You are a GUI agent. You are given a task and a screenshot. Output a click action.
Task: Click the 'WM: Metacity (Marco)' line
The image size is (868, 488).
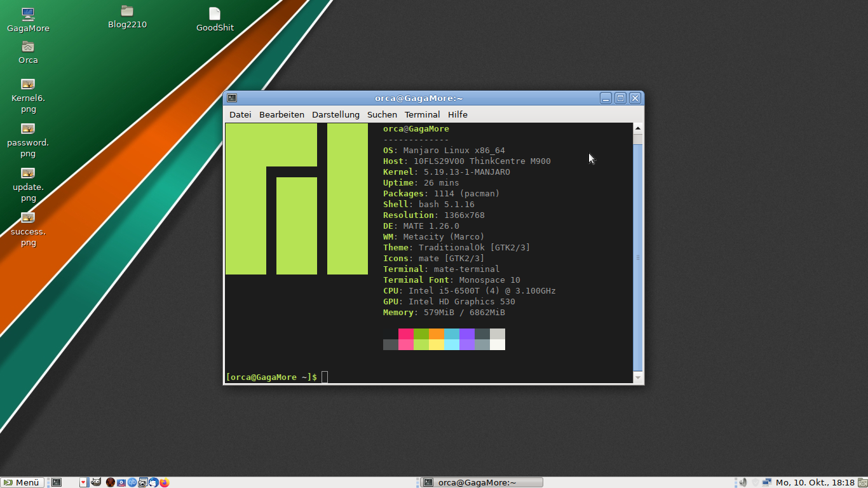(x=434, y=237)
